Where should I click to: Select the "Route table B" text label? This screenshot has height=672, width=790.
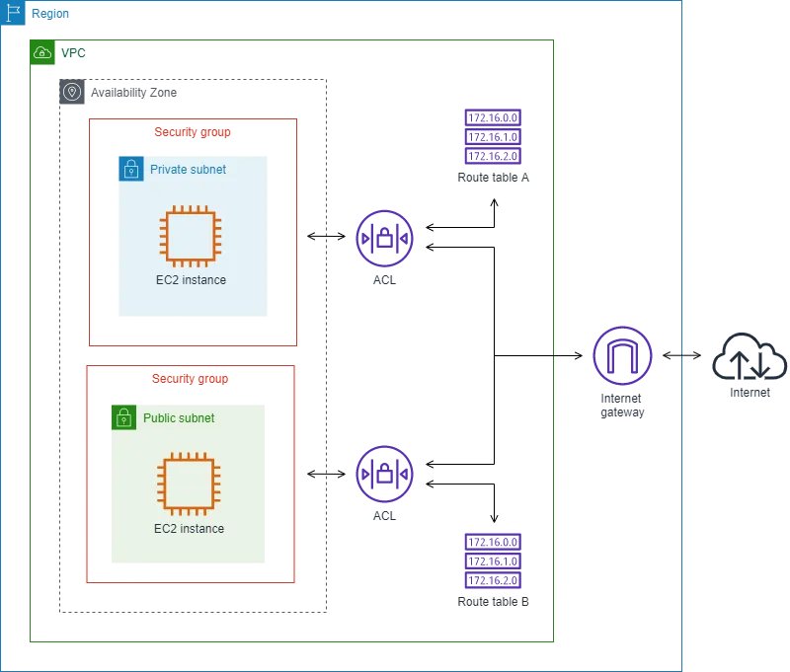pos(490,602)
